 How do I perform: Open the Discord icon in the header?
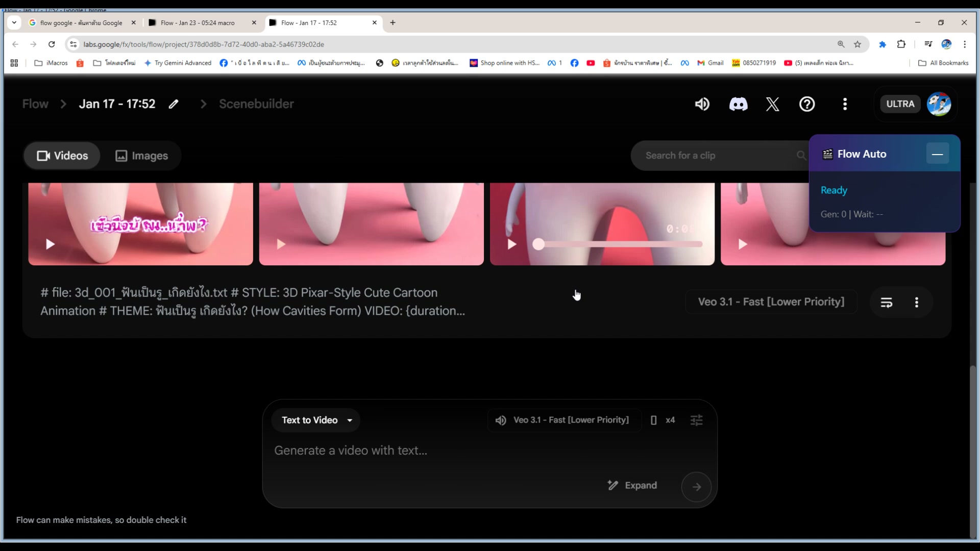(739, 104)
